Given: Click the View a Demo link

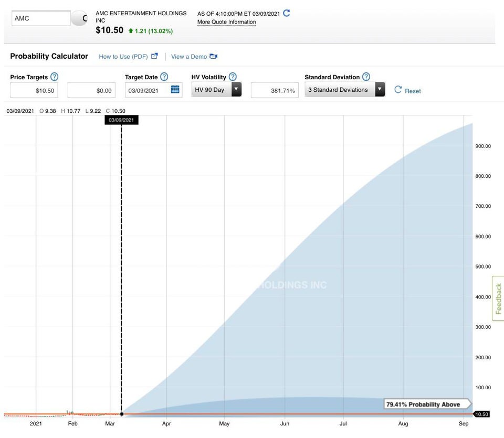Looking at the screenshot, I should pyautogui.click(x=189, y=57).
